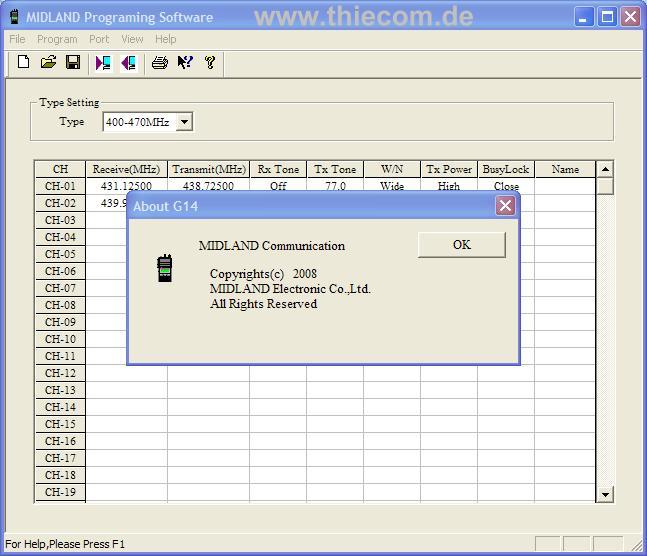Viewport: 647px width, 556px height.
Task: Click the Receive(MHz) column header
Action: 126,169
